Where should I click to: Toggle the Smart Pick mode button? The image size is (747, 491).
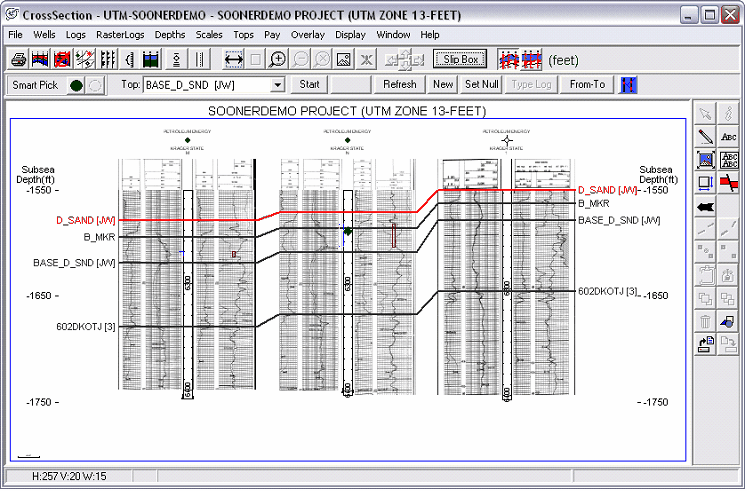click(x=35, y=85)
